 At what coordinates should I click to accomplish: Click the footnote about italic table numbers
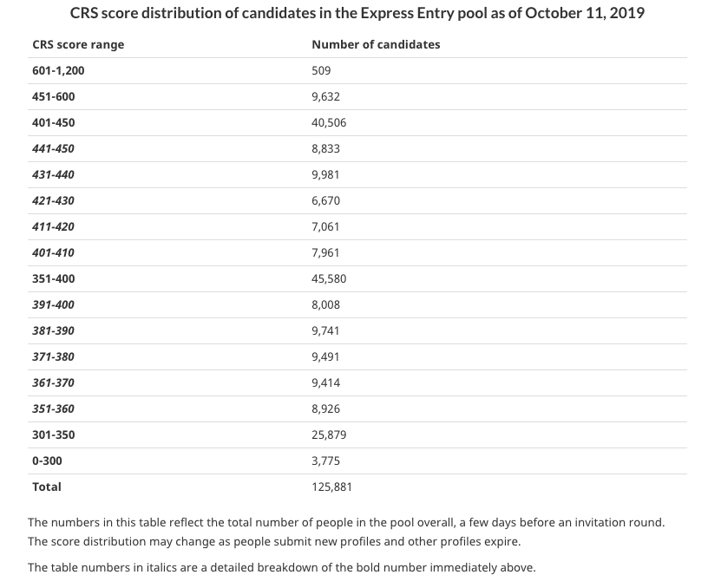pos(282,567)
